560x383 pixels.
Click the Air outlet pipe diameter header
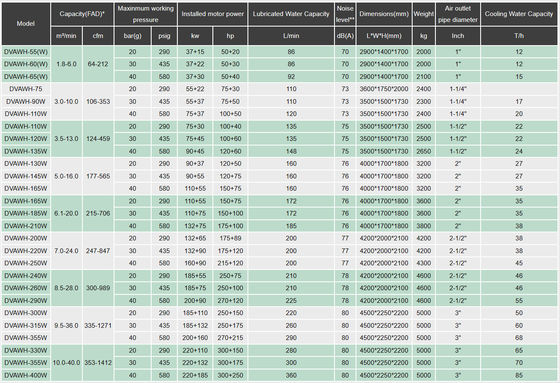(458, 14)
